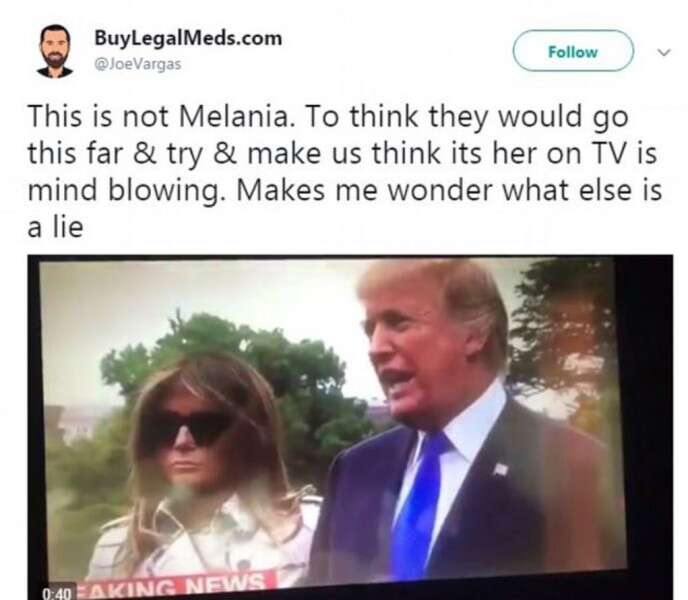Screen dimensions: 688x600
Task: Open the tweet text starting 'This is not Melania'
Action: (x=344, y=171)
